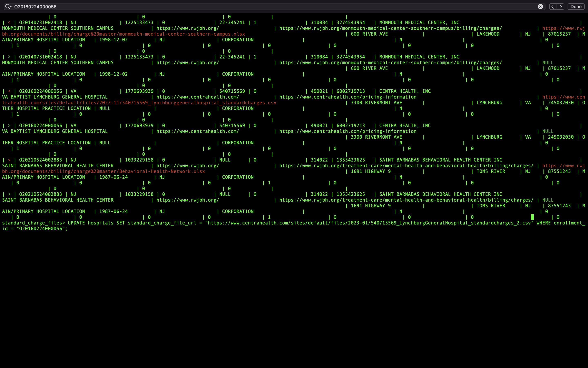Go to previous search match

pyautogui.click(x=553, y=7)
